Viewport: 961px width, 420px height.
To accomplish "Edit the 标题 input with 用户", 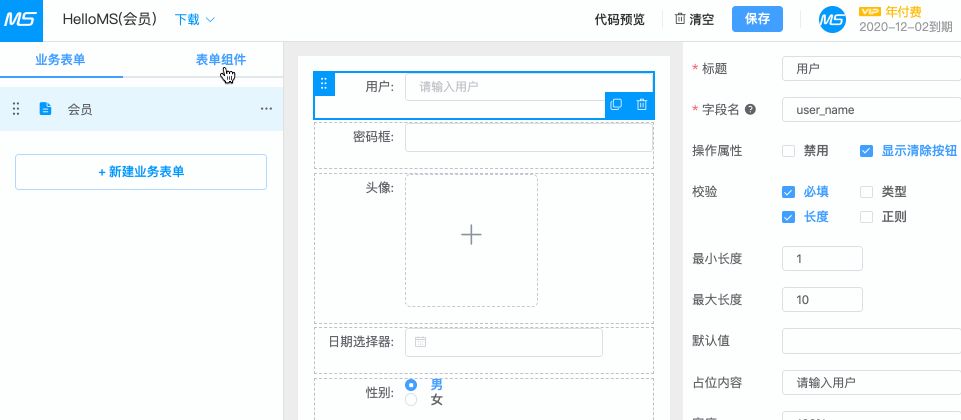I will [872, 69].
